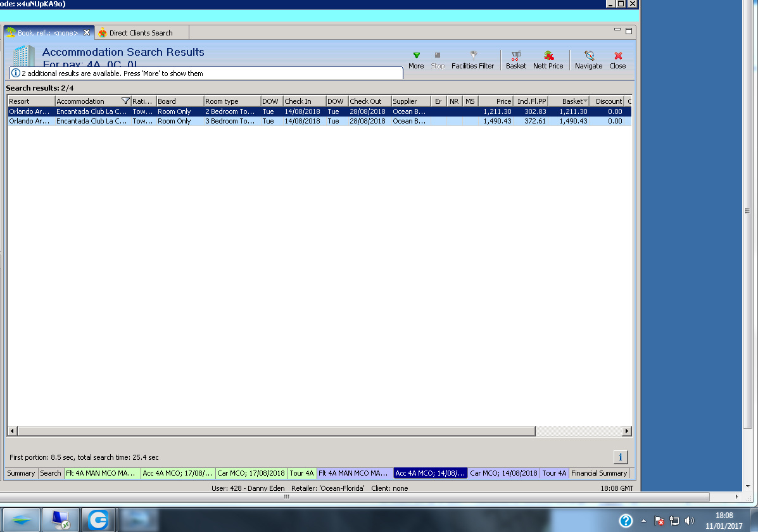Open the Summary bottom tab
This screenshot has height=532, width=758.
(x=21, y=473)
